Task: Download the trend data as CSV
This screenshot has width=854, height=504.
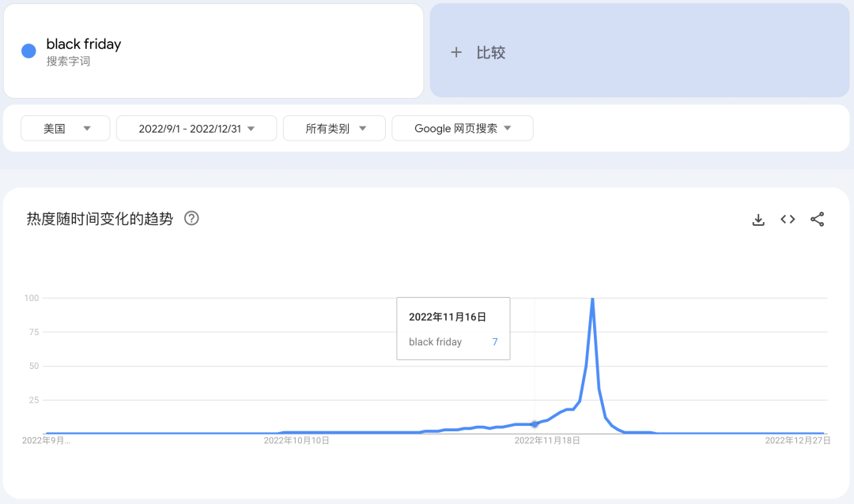Action: [x=758, y=220]
